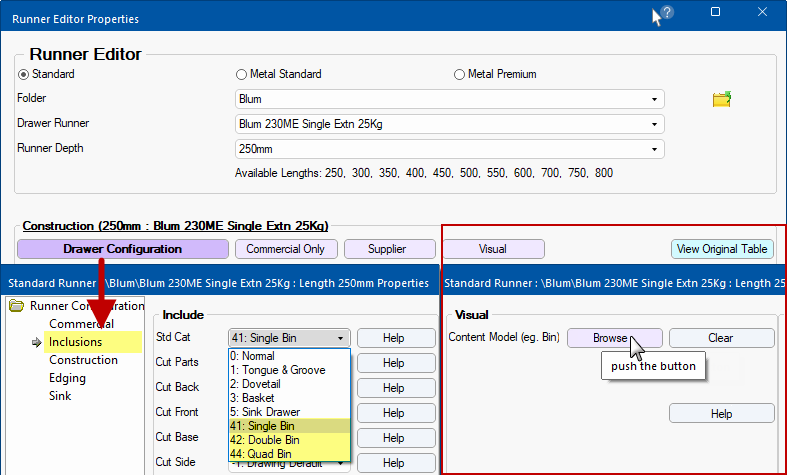Viewport: 787px width, 475px height.
Task: Expand the Drawer Runner dropdown
Action: coord(449,124)
